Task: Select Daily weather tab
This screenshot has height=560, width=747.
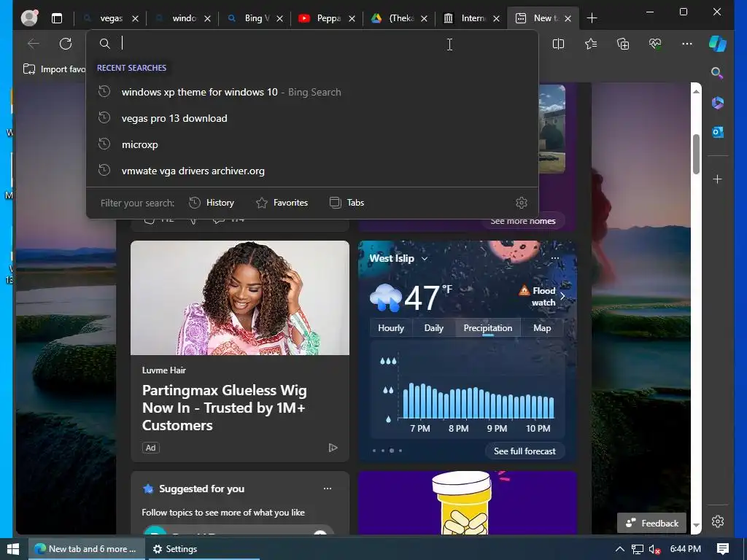Action: coord(433,328)
